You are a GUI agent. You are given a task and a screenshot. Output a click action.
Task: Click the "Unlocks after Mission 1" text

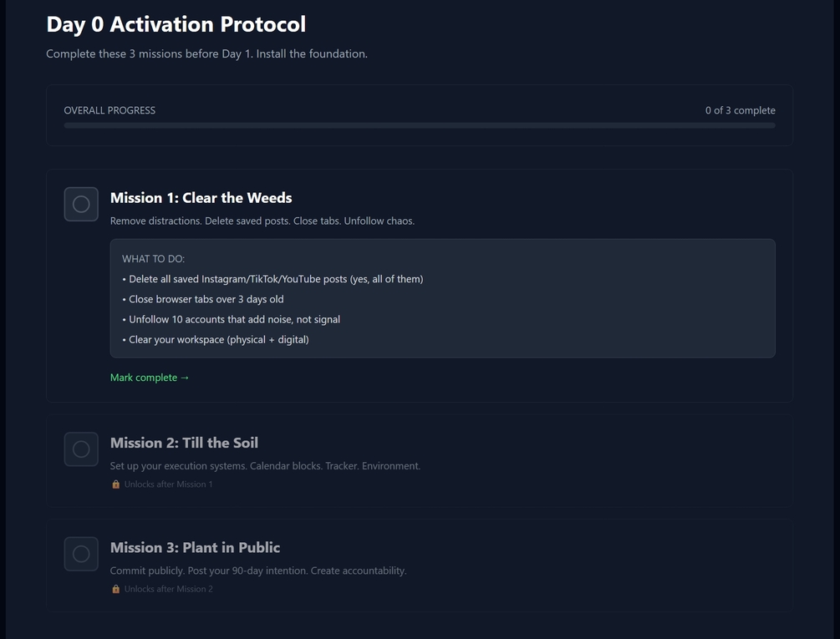[168, 484]
